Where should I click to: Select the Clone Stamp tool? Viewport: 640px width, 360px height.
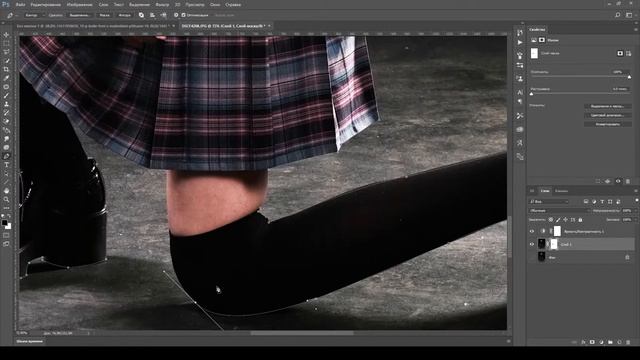coord(6,104)
